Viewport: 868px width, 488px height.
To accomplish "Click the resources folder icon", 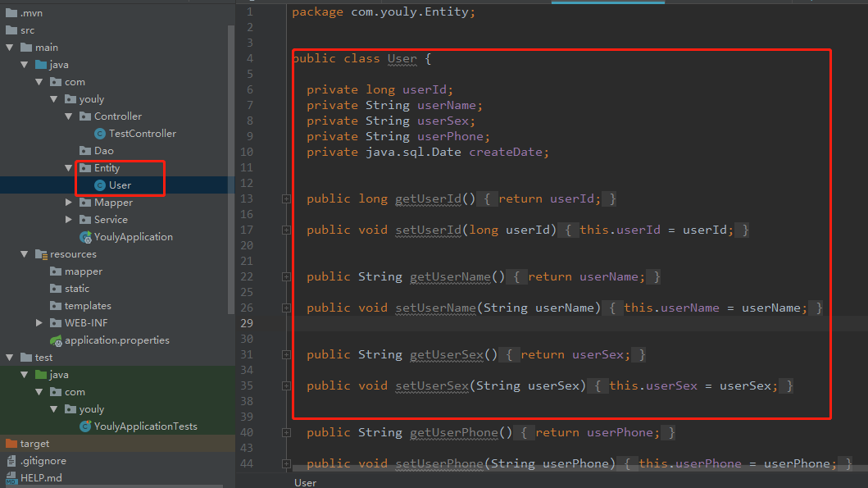I will (x=41, y=254).
